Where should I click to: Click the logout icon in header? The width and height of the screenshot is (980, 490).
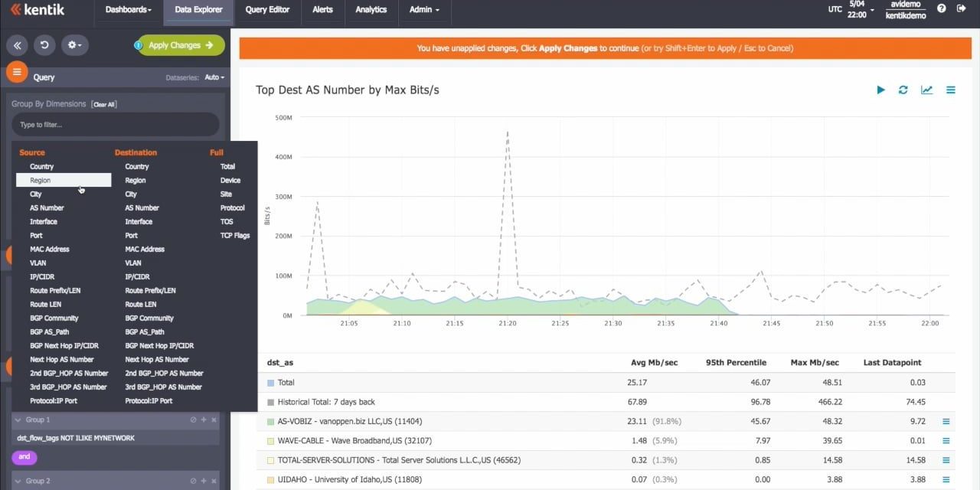961,9
